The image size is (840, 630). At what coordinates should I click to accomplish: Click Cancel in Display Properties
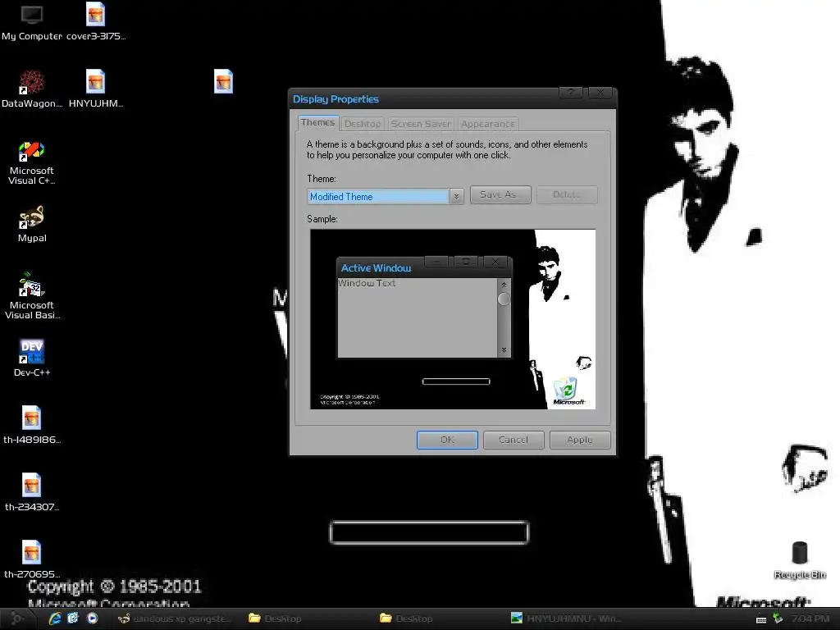pos(514,440)
